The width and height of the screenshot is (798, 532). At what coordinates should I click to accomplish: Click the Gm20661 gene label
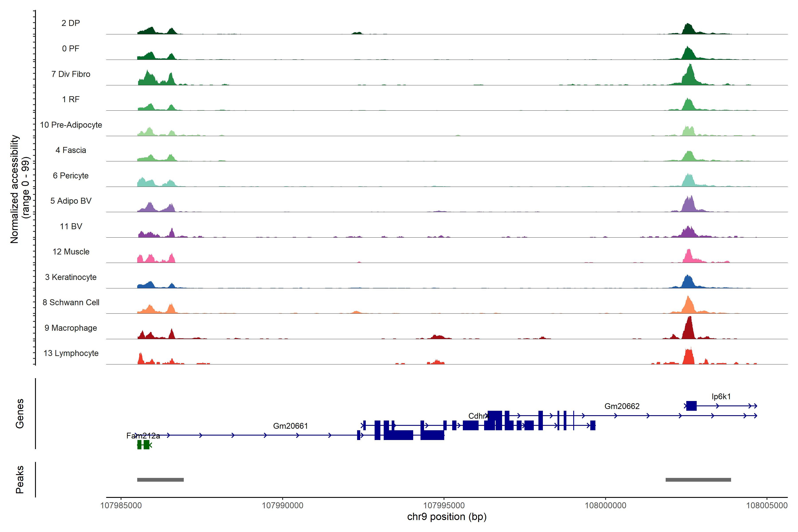point(290,426)
